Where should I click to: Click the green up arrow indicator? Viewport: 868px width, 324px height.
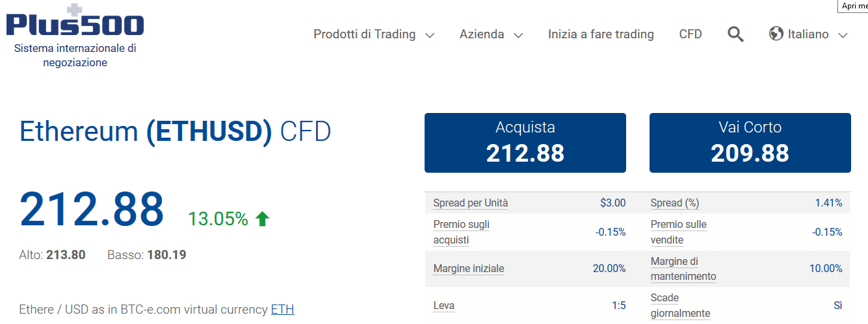262,219
